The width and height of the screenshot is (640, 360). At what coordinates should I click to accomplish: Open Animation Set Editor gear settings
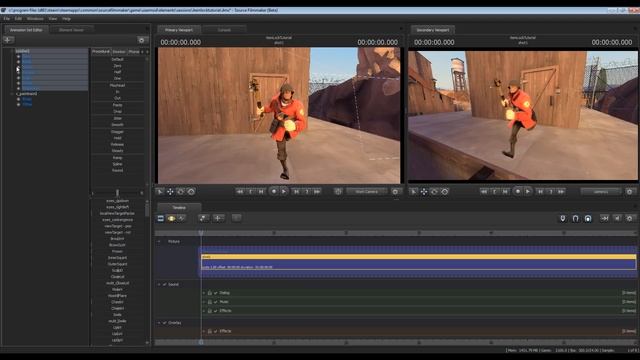click(142, 40)
